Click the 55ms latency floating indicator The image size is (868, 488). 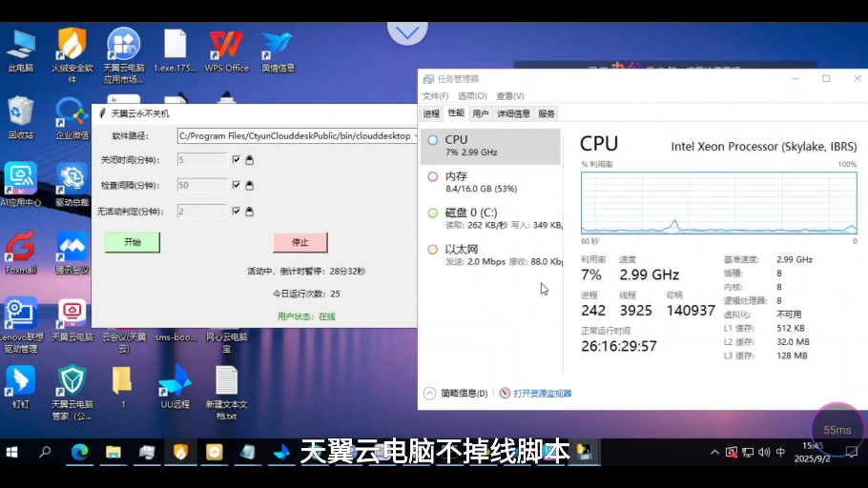[837, 430]
